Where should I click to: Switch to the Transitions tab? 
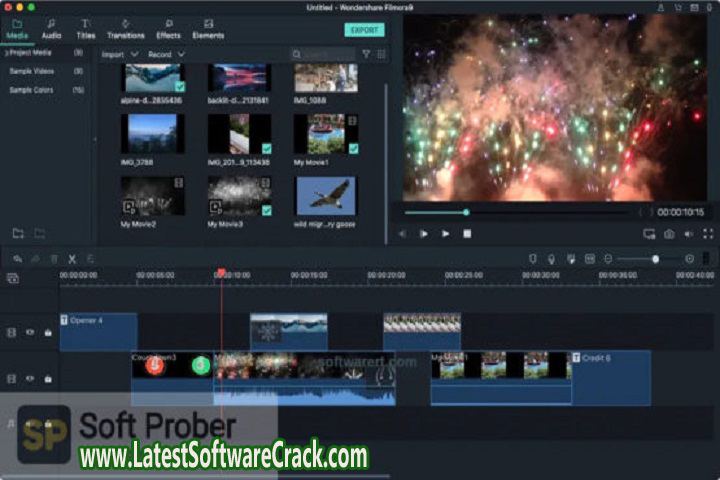125,29
